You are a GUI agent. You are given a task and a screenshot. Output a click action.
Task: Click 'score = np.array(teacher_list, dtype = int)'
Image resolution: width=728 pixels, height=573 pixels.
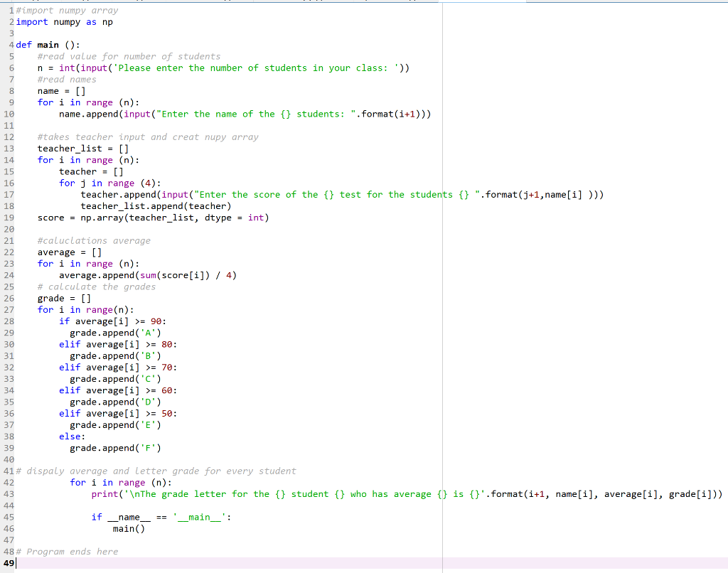(154, 218)
